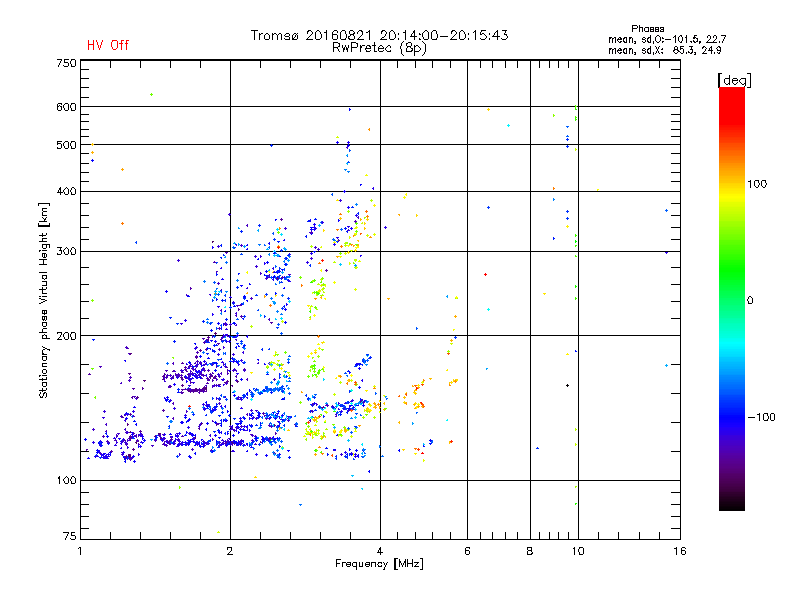Click the y-axis tick label '400'
The width and height of the screenshot is (800, 600).
[66, 192]
